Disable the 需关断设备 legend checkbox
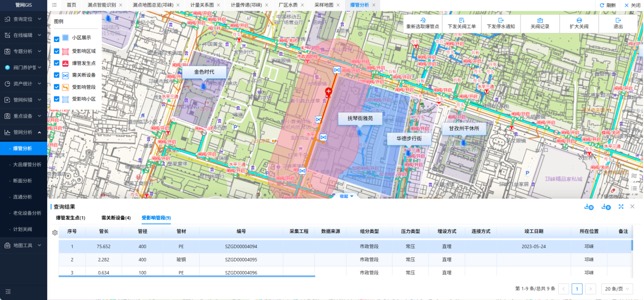Screen dimensions: 644x300 coord(57,75)
